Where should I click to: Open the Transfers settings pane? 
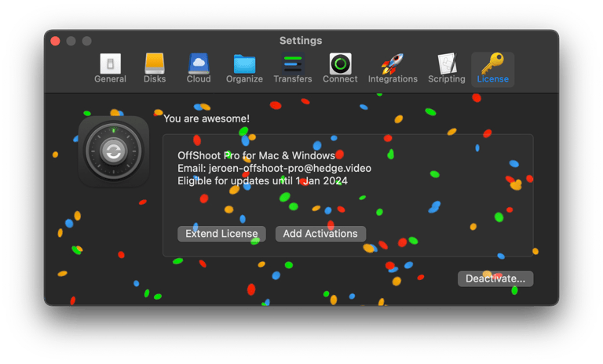pyautogui.click(x=293, y=68)
